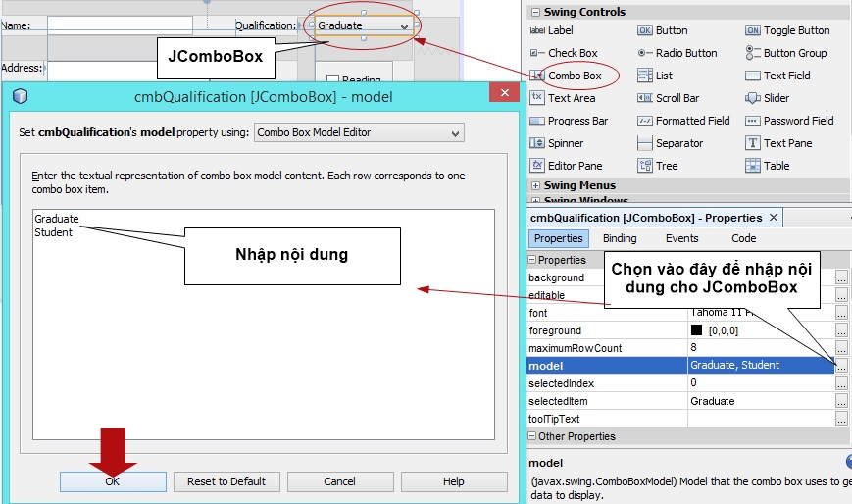Viewport: 852px width, 504px height.
Task: Select the Table palette component
Action: pyautogui.click(x=776, y=166)
